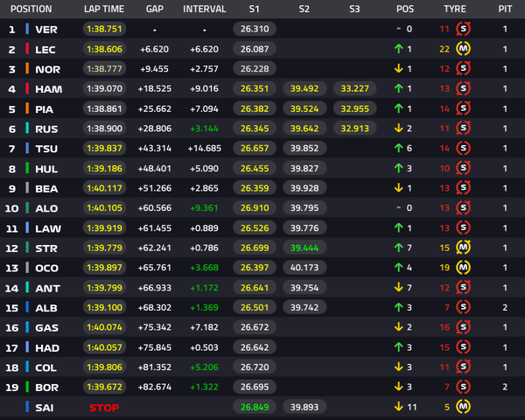Click the medium tyre icon in STR's row
The width and height of the screenshot is (525, 420).
(x=463, y=248)
